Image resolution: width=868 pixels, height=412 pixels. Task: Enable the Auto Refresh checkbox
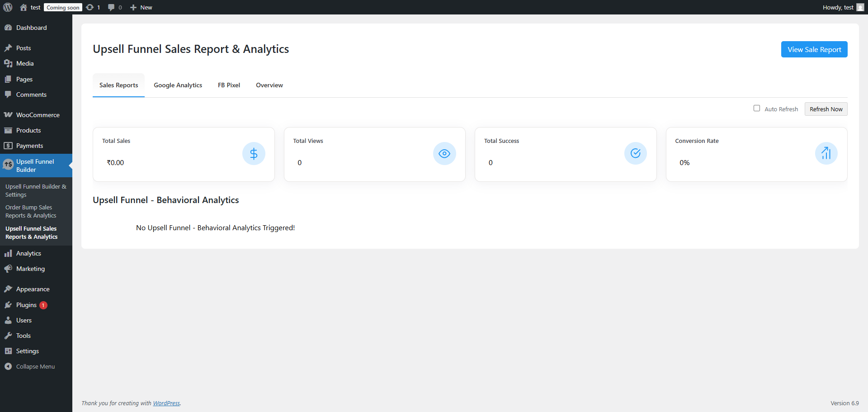(x=757, y=108)
